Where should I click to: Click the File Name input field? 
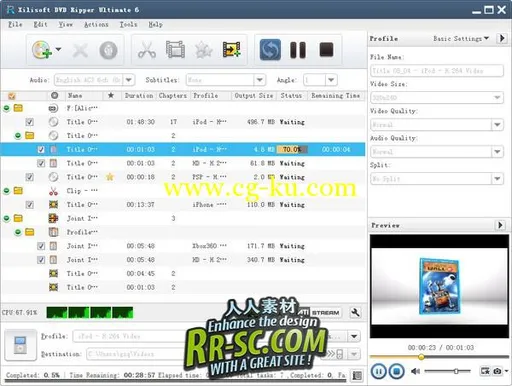point(437,71)
